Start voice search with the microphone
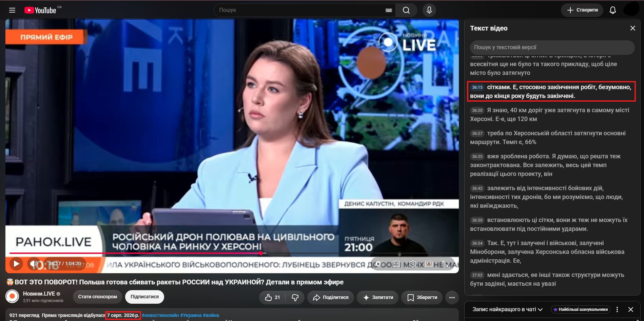This screenshot has height=321, width=644. 429,10
